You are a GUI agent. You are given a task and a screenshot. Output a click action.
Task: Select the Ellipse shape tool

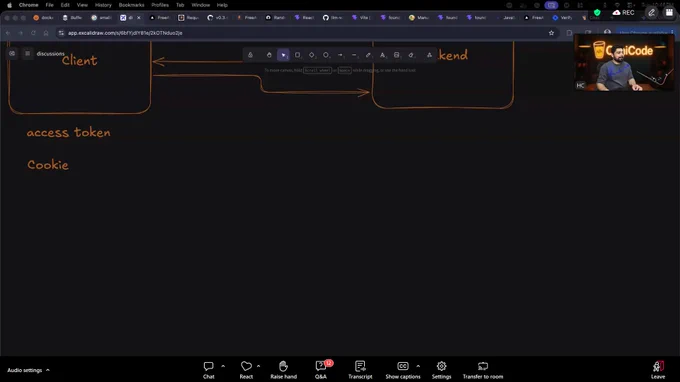pyautogui.click(x=326, y=55)
